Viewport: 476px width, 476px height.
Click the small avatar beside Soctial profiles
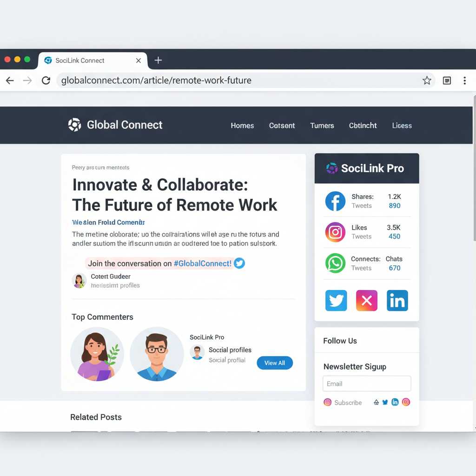tap(197, 352)
